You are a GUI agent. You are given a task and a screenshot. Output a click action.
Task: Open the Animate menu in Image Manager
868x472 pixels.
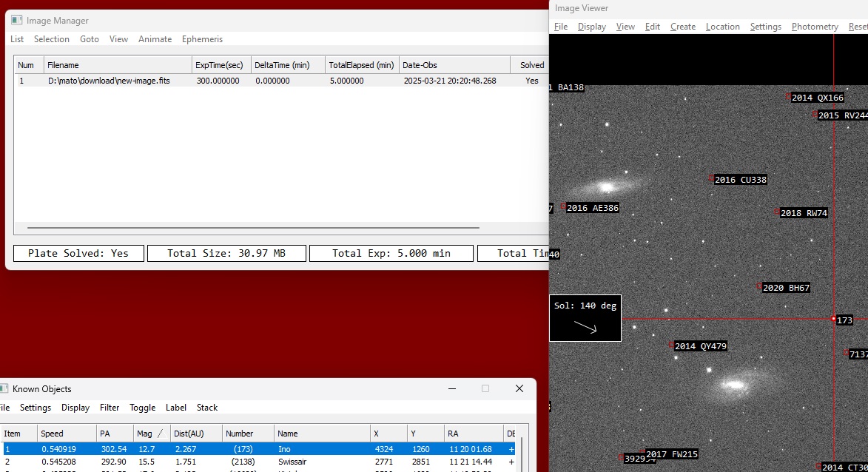tap(155, 39)
